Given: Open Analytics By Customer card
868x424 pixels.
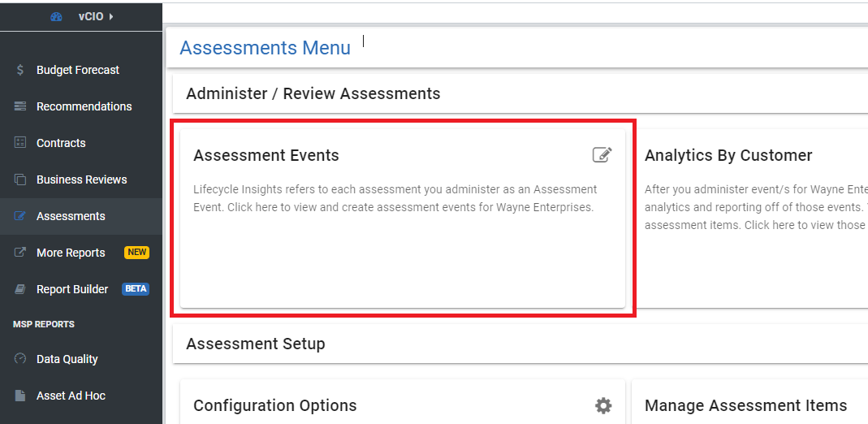Looking at the screenshot, I should [751, 215].
